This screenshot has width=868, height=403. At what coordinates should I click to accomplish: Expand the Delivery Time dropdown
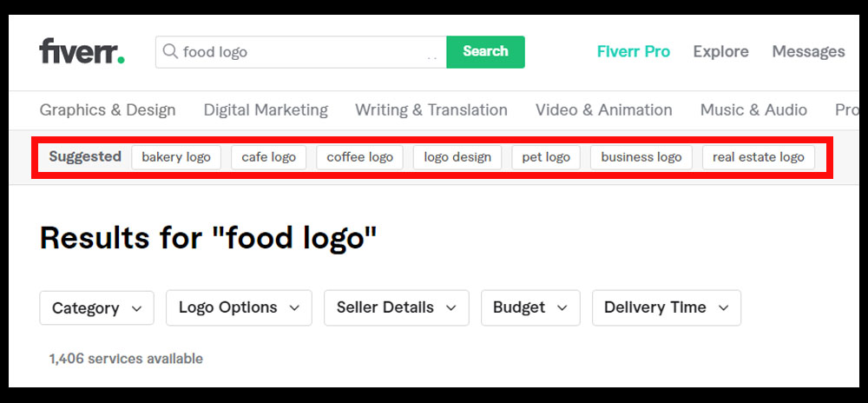(667, 307)
